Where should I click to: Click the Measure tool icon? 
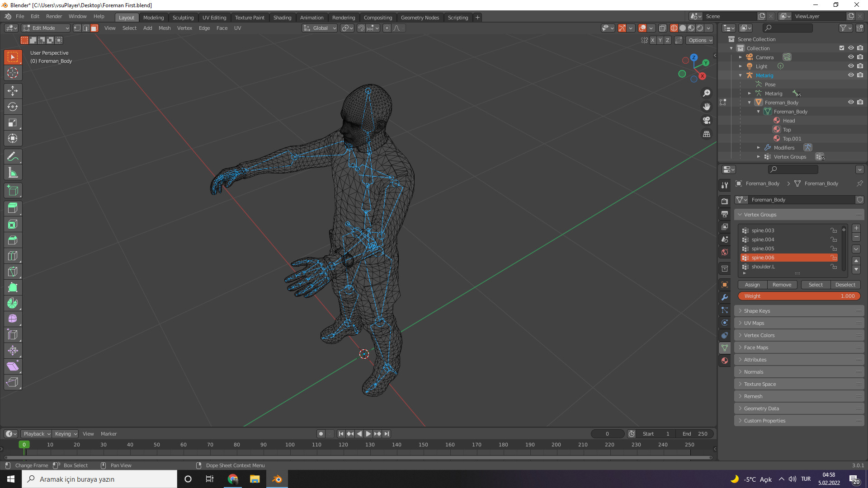tap(13, 172)
